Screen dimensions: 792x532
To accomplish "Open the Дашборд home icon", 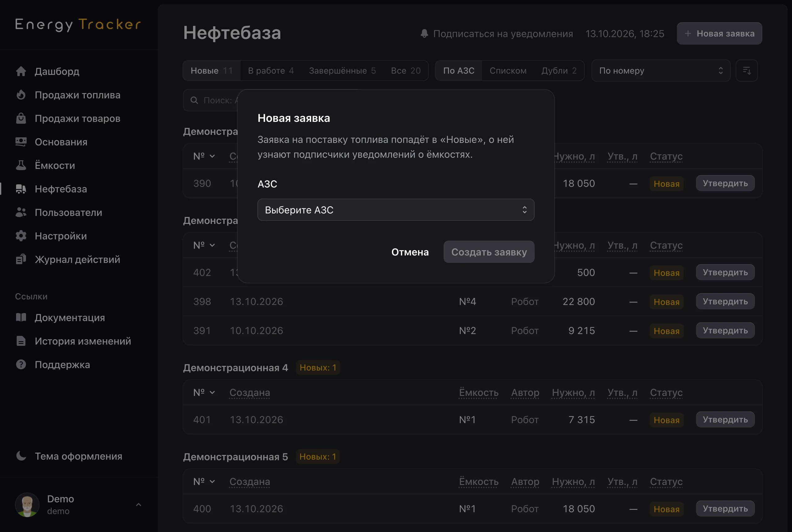I will coord(21,71).
